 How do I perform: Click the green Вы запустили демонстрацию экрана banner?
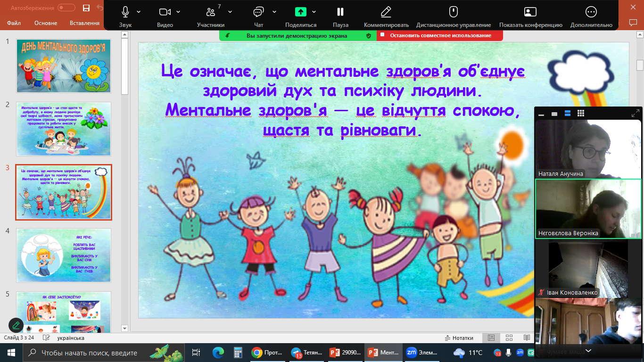[298, 35]
